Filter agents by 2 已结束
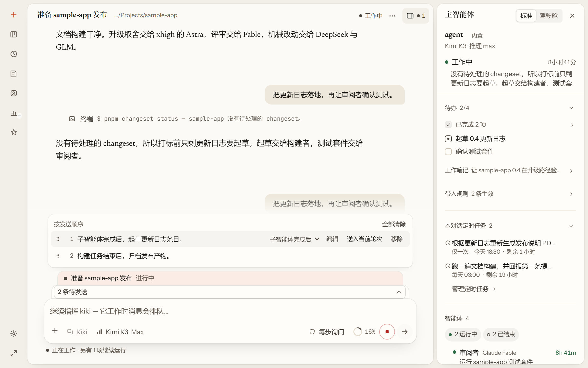This screenshot has height=368, width=588. [501, 334]
